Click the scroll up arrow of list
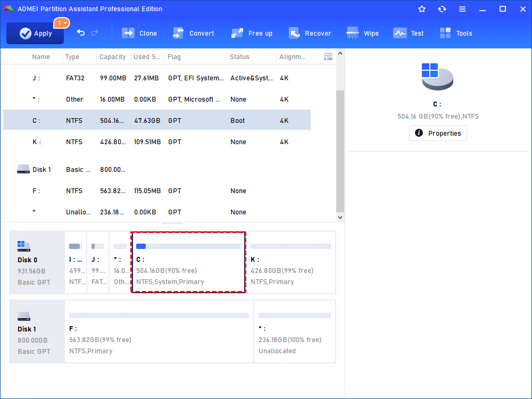This screenshot has width=532, height=399. pos(340,54)
